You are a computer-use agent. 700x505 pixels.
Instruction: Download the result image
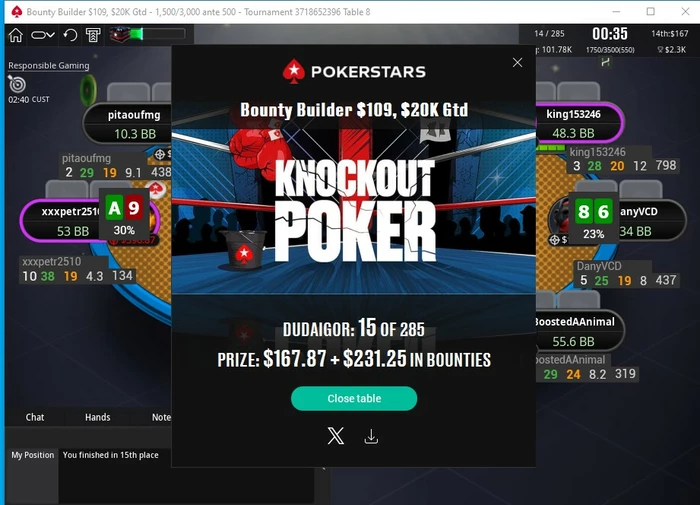point(371,436)
